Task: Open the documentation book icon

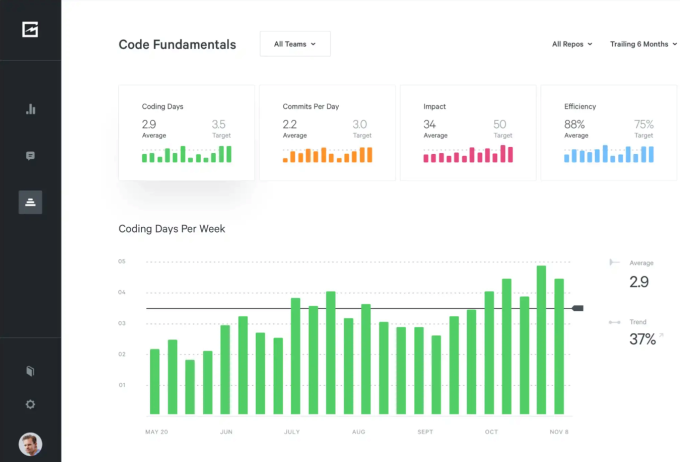Action: pos(30,371)
